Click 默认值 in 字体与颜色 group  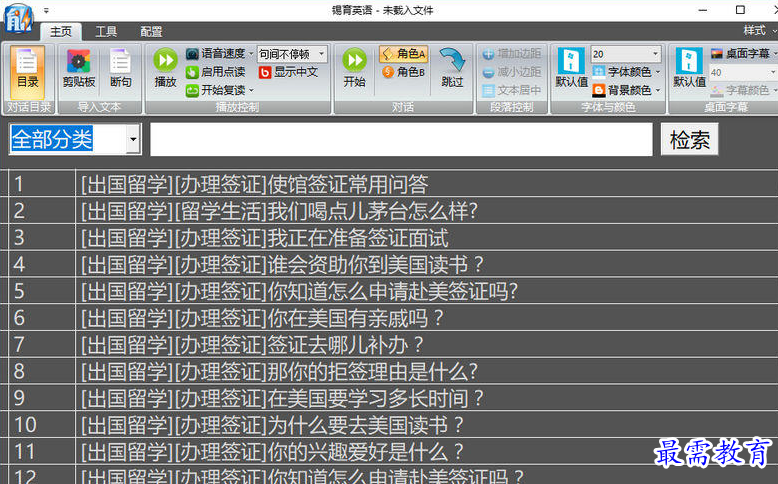click(571, 68)
